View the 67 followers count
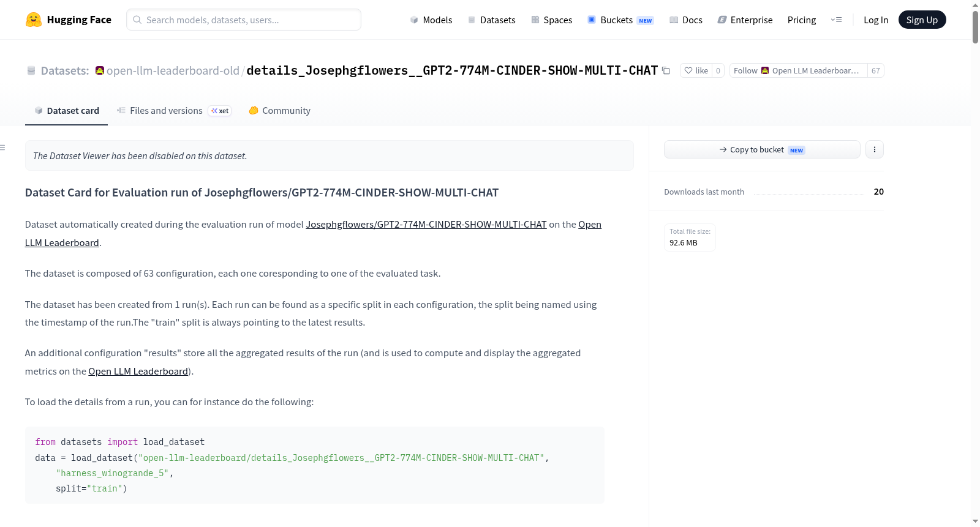Image resolution: width=980 pixels, height=527 pixels. tap(876, 71)
